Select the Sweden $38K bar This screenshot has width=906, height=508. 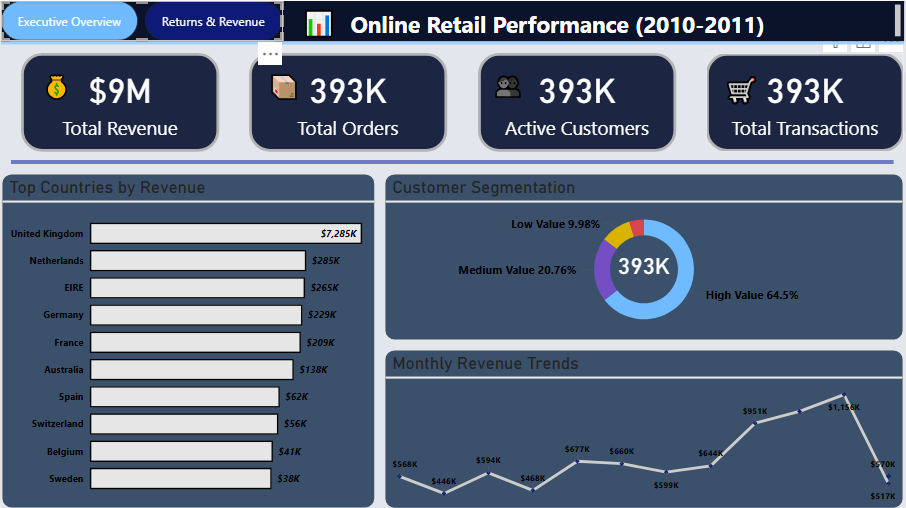(181, 479)
